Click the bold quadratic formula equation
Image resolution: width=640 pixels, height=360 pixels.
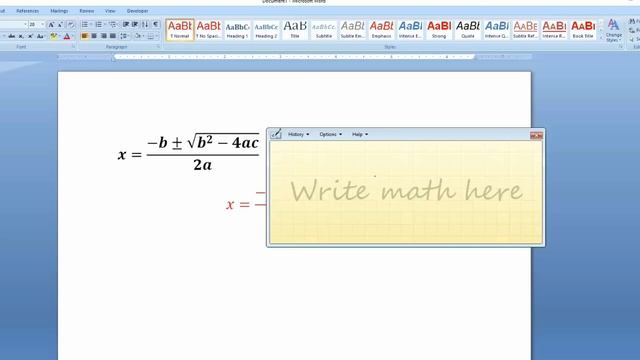click(189, 152)
